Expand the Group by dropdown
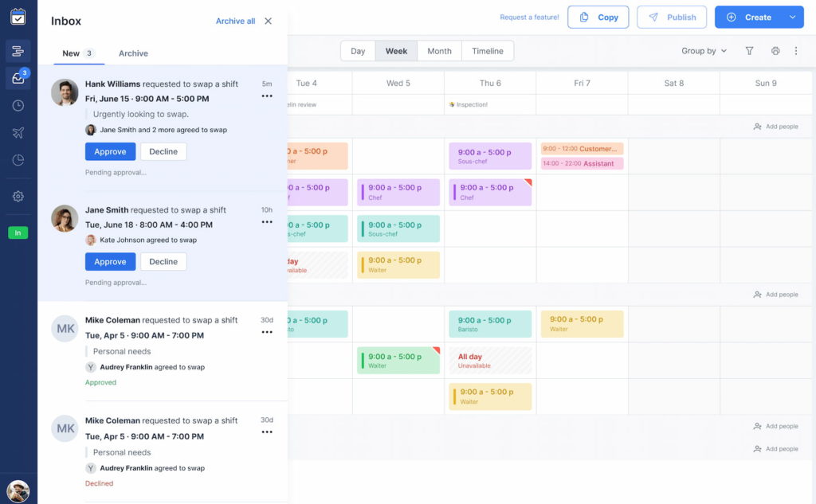The height and width of the screenshot is (504, 816). (x=704, y=51)
